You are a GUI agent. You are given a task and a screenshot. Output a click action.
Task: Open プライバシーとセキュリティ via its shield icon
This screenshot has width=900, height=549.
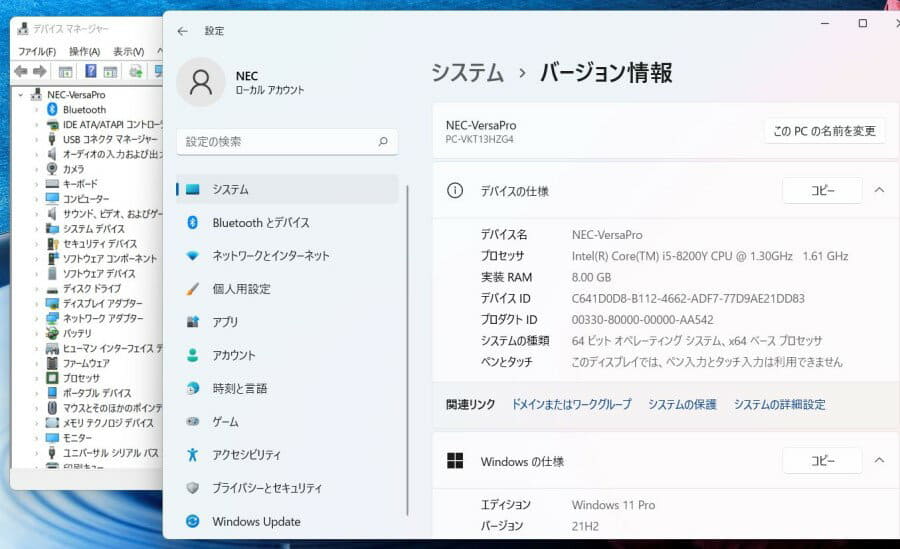click(x=193, y=488)
